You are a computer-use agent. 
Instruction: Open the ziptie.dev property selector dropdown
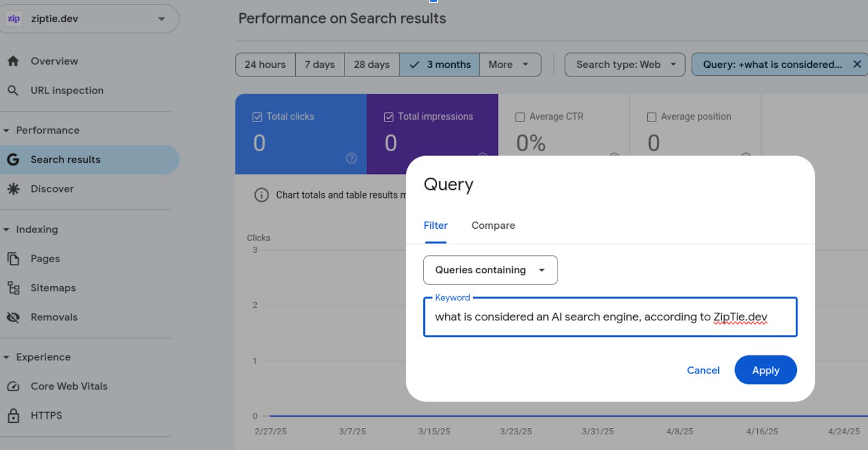[90, 18]
